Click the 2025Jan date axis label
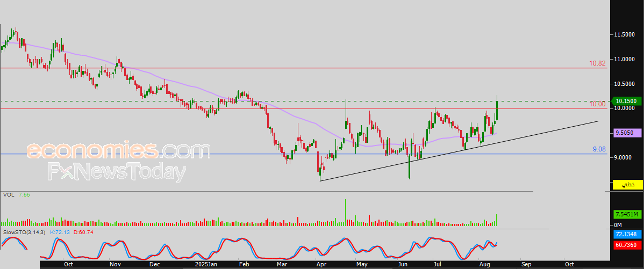Screen dimensions: 644x269 [206, 265]
